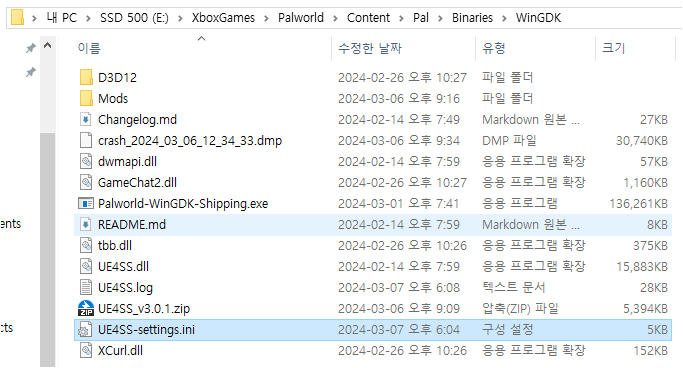Navigate to XboxGames breadcrumb
The width and height of the screenshot is (683, 368).
[x=223, y=18]
